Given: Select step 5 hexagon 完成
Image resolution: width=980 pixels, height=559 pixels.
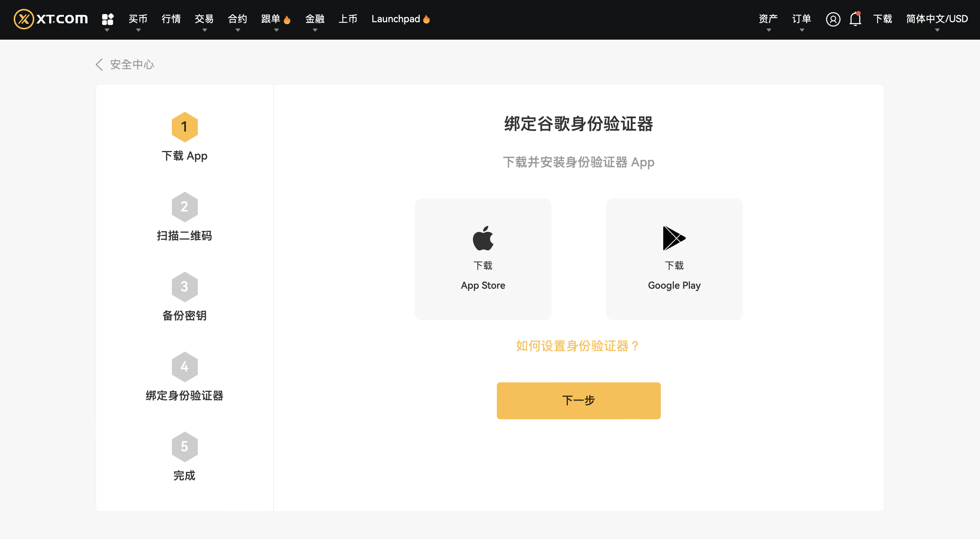Looking at the screenshot, I should coord(185,447).
